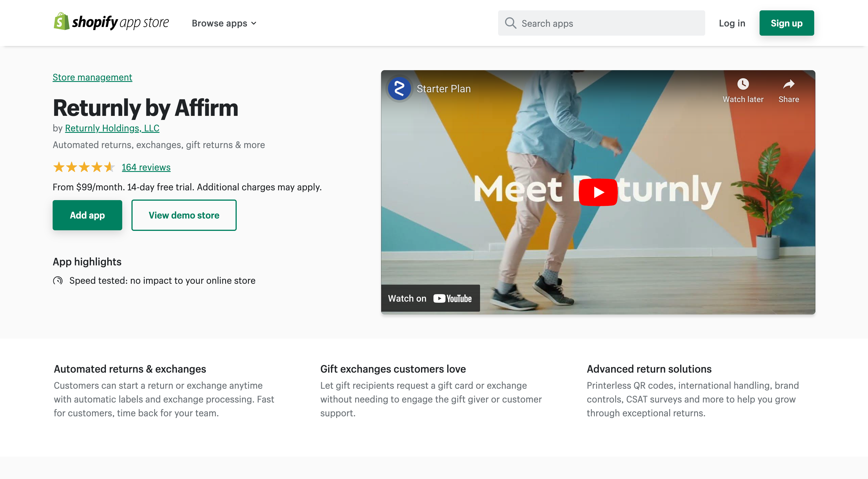
Task: Click the View demo store button
Action: [x=183, y=215]
